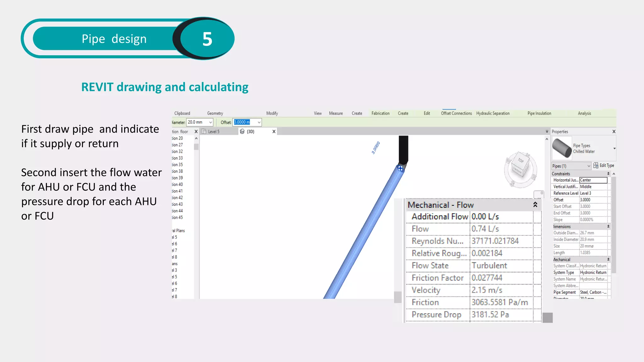Click the Edit Type button

coord(603,166)
